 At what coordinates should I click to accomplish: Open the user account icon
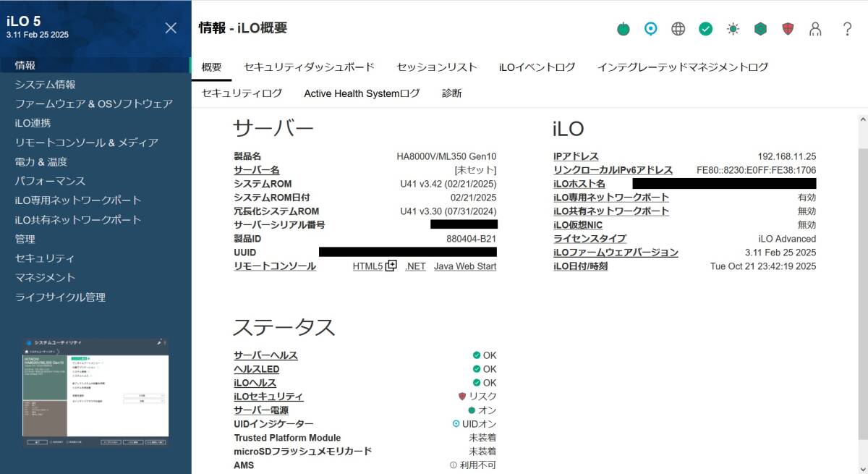click(816, 29)
